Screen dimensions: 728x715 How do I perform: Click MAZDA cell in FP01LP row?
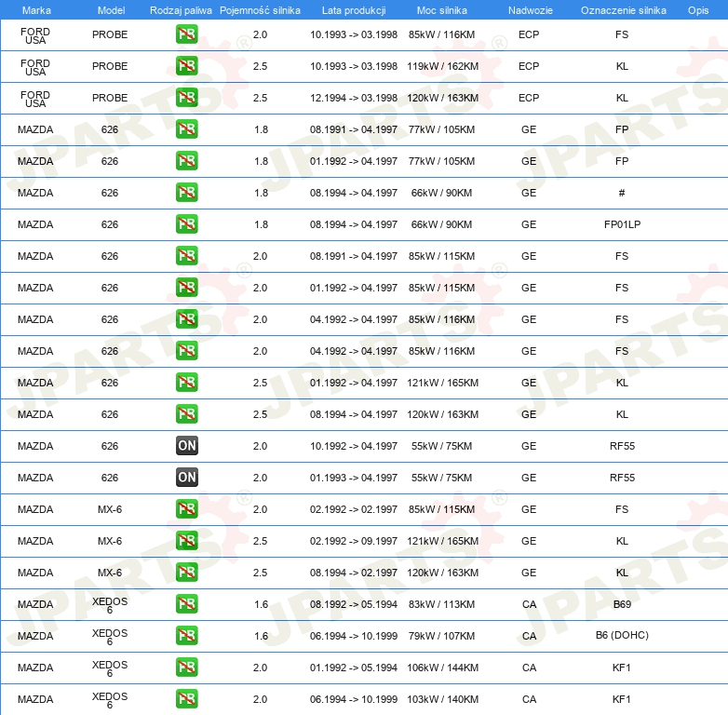click(x=35, y=224)
